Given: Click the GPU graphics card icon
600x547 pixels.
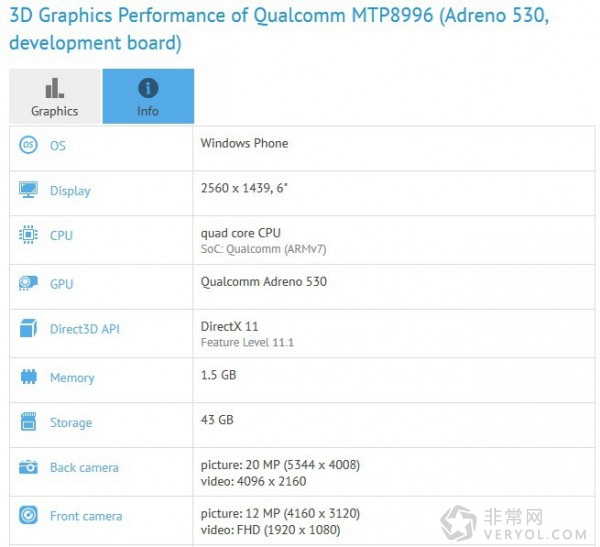Looking at the screenshot, I should coord(28,283).
